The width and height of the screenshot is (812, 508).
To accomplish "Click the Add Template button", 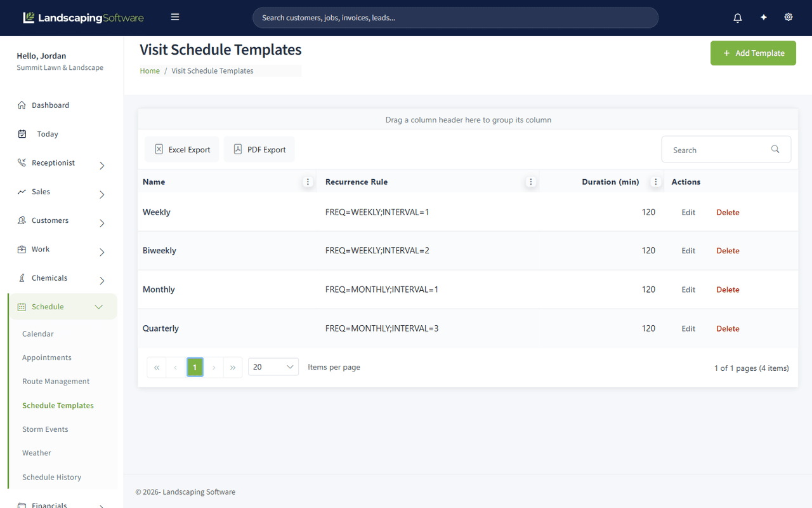I will (x=753, y=53).
